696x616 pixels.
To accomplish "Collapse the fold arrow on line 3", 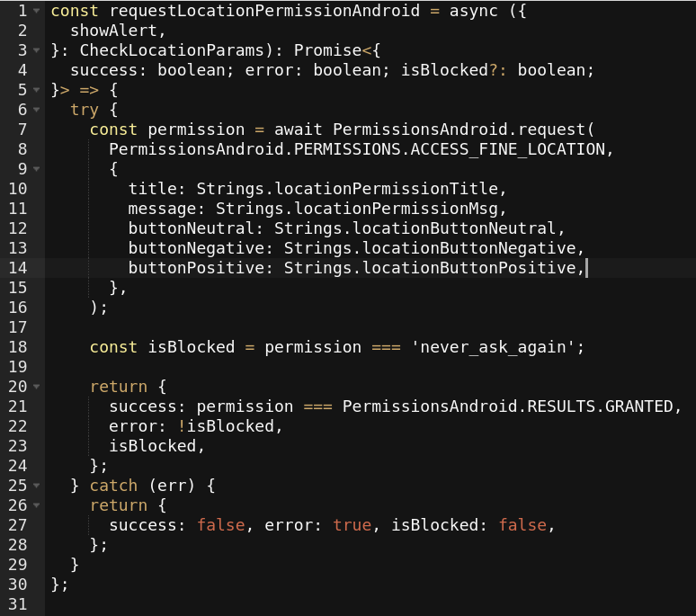I will 36,50.
